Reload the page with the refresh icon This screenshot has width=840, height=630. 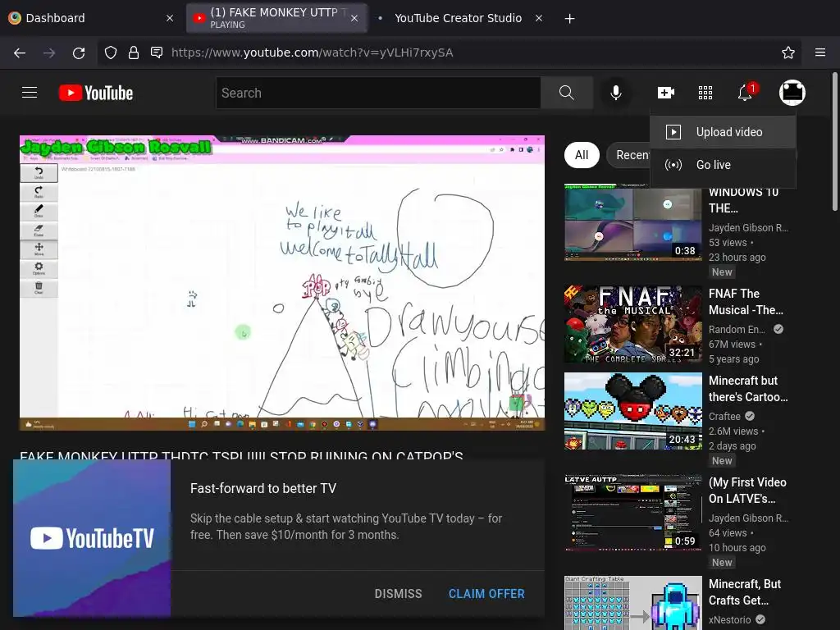tap(79, 52)
